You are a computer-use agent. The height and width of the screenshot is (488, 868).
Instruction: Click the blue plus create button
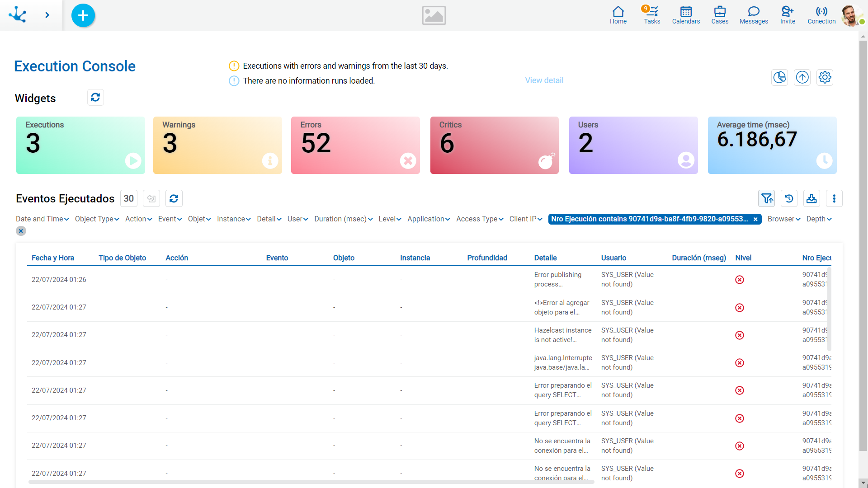83,15
